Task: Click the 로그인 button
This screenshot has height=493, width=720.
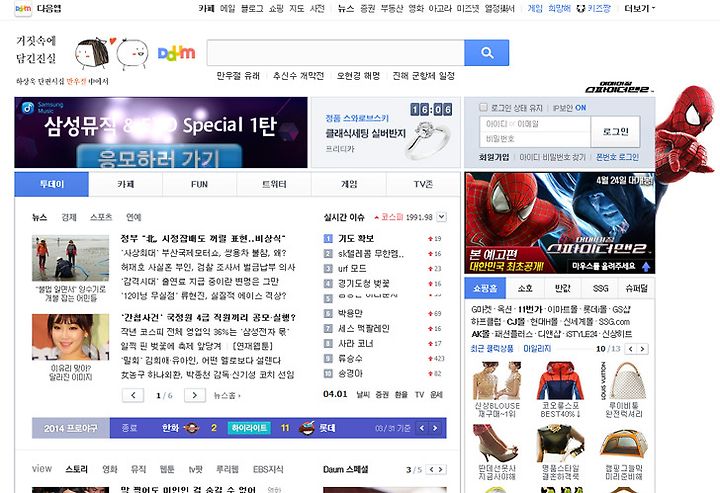Action: [x=615, y=132]
